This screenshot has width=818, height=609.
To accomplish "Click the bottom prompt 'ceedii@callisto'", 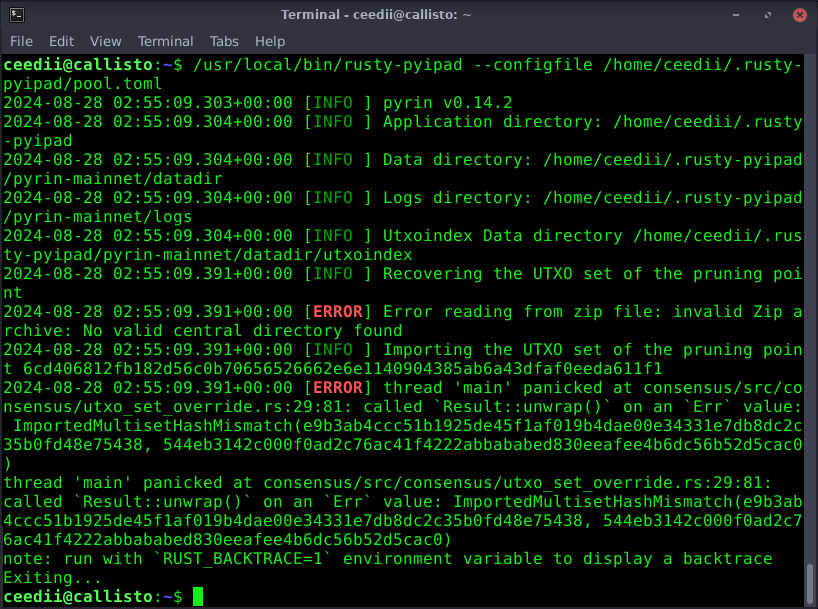I will (78, 596).
